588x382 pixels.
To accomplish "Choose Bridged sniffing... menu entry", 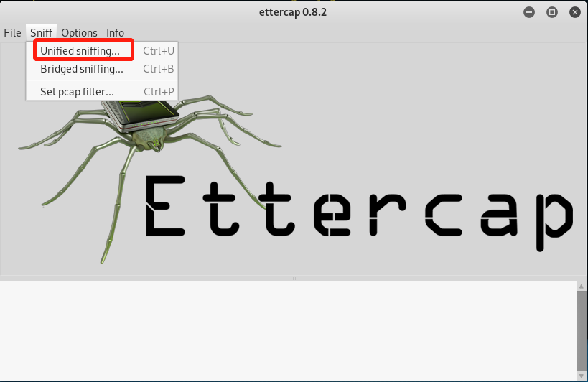I will coord(102,69).
